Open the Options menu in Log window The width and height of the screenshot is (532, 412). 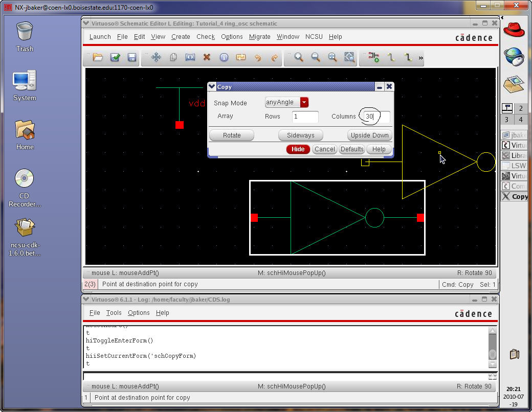[x=139, y=313]
